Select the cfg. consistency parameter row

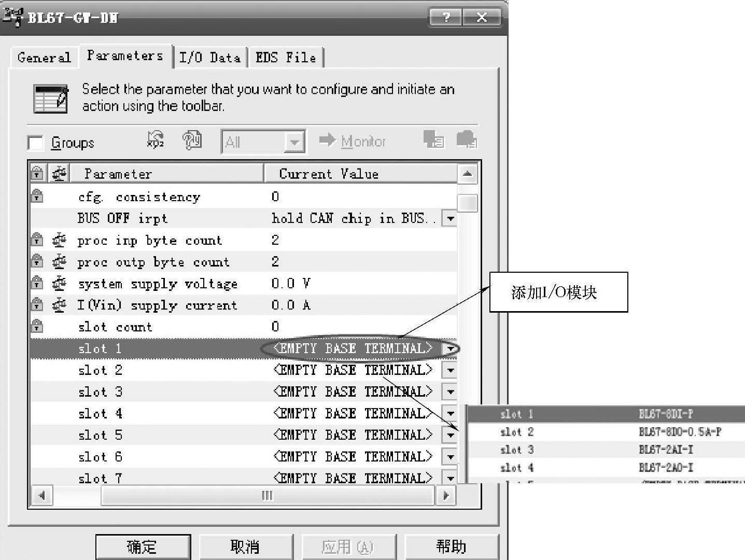pyautogui.click(x=243, y=197)
